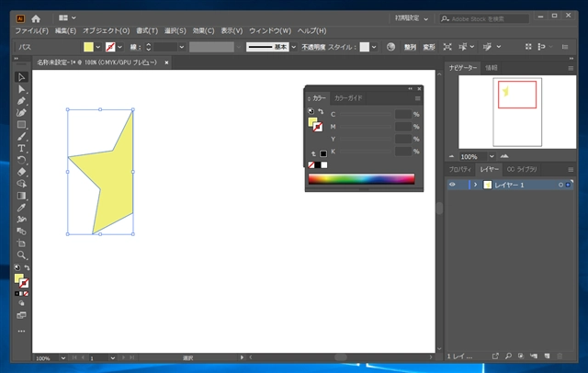588x373 pixels.
Task: Click default fill and stroke icon in toolbar
Action: (17, 267)
